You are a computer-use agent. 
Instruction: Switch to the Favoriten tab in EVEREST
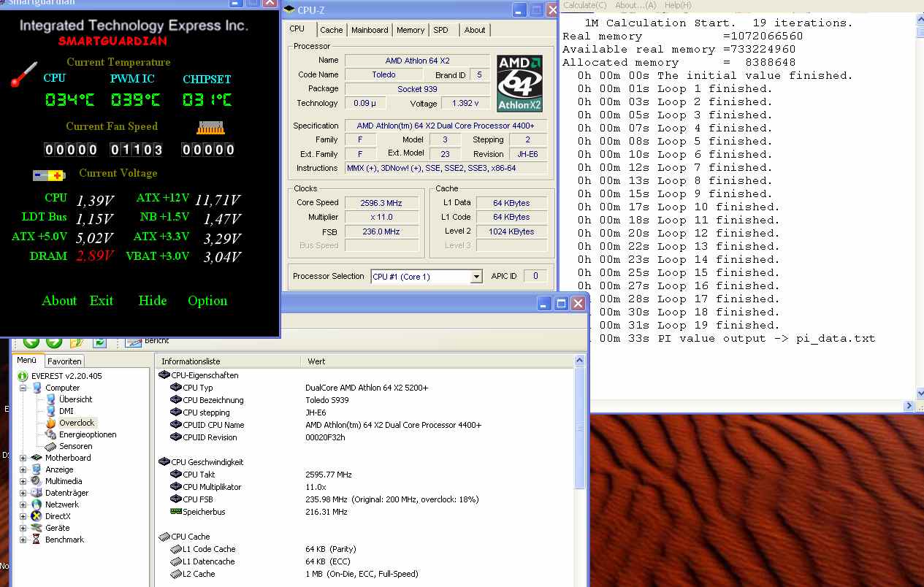point(65,361)
